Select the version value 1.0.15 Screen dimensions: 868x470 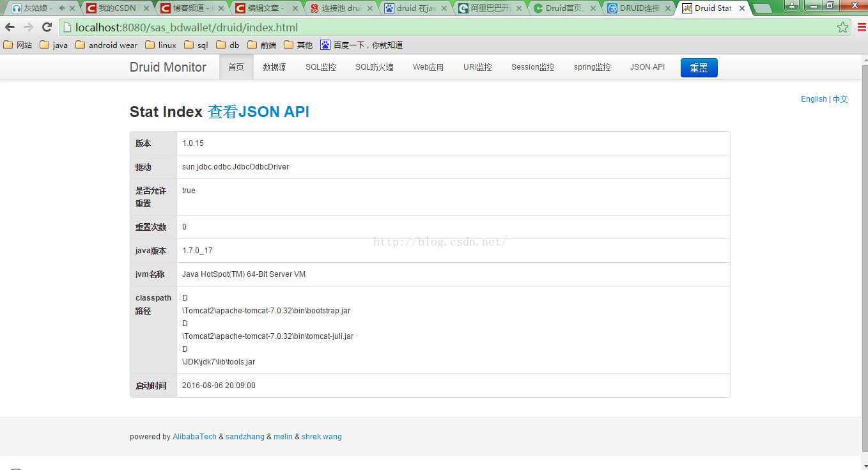point(193,143)
